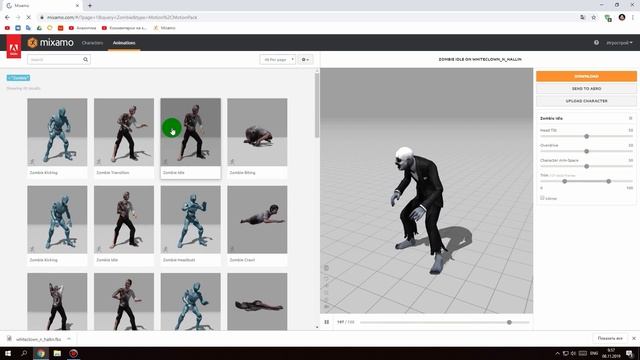Click the animation list scrollbar
Screen dimensions: 640x360
click(317, 106)
